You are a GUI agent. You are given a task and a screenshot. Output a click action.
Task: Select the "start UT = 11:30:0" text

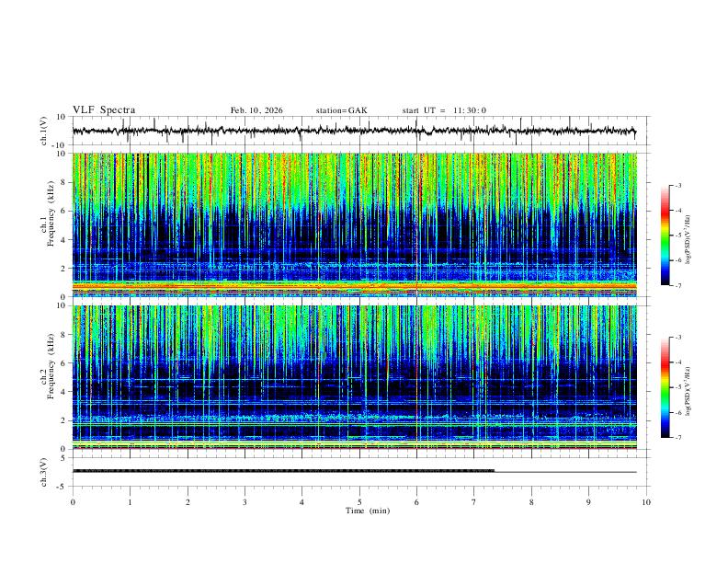pos(444,110)
